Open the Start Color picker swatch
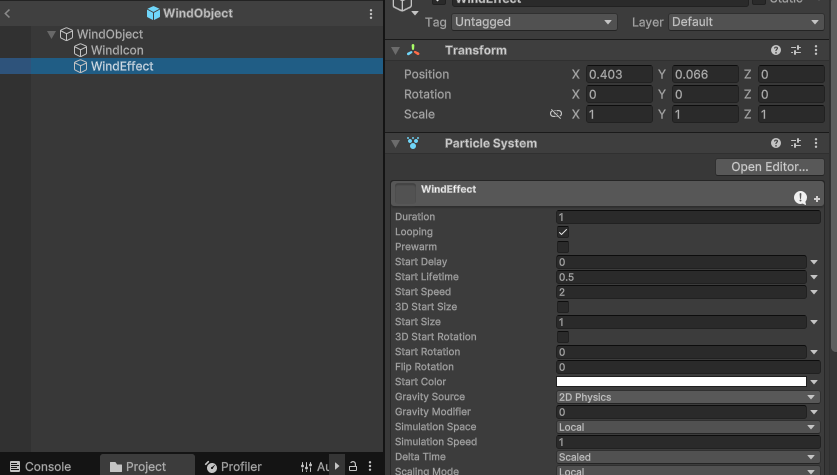Image resolution: width=837 pixels, height=475 pixels. point(681,382)
